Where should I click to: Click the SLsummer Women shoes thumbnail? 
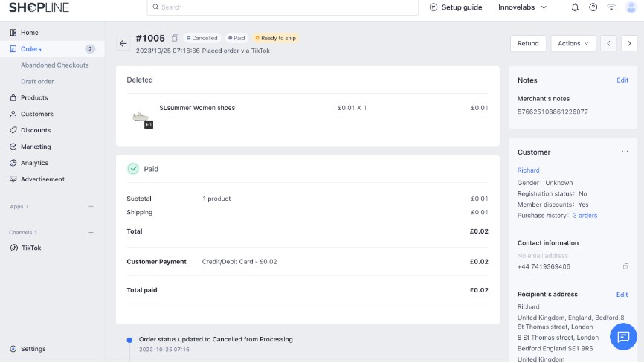coord(141,117)
